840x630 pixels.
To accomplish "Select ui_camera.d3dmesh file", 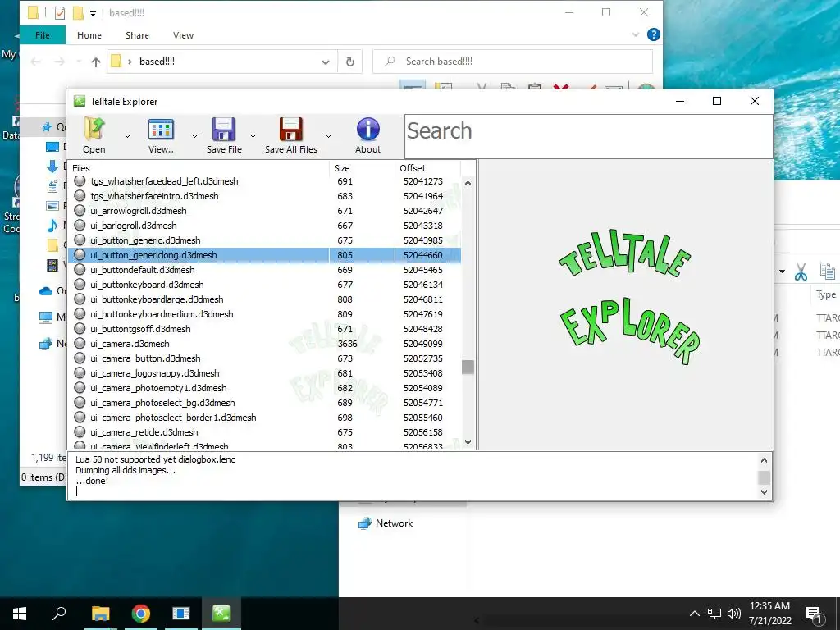I will point(264,344).
